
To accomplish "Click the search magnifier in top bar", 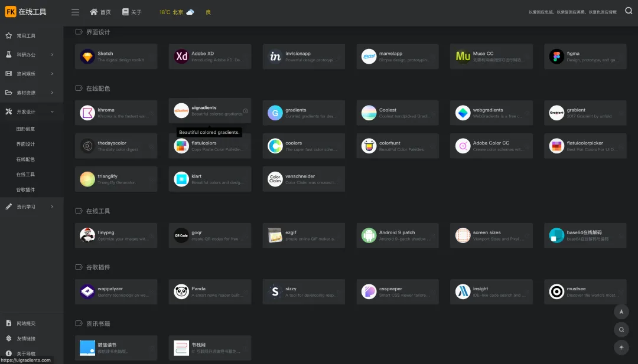I will 629,11.
